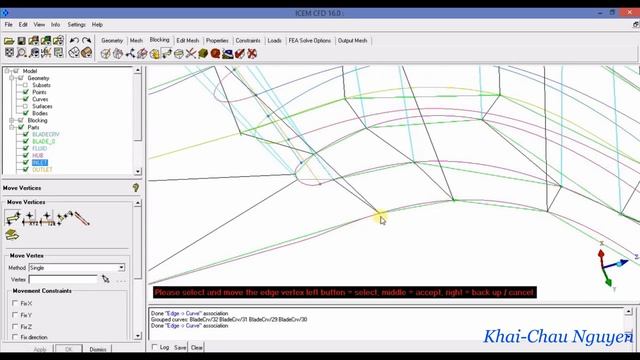Click the Move Vertex icon in panel
The height and width of the screenshot is (360, 640).
pyautogui.click(x=13, y=218)
